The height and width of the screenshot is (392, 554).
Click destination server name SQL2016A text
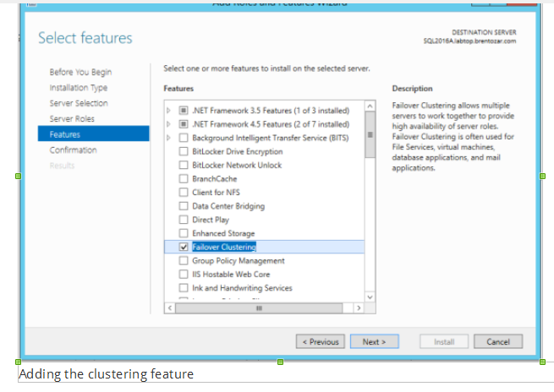click(469, 41)
